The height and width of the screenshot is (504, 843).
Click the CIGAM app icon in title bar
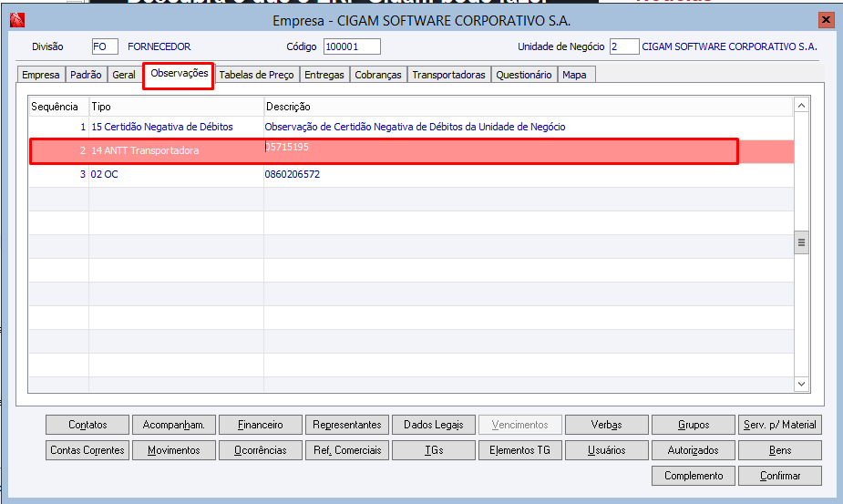pos(17,20)
